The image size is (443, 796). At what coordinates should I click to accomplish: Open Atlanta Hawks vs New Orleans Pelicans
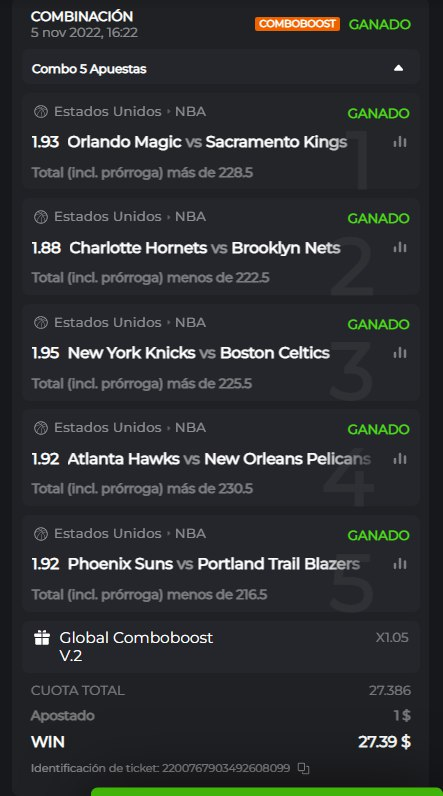click(x=219, y=459)
